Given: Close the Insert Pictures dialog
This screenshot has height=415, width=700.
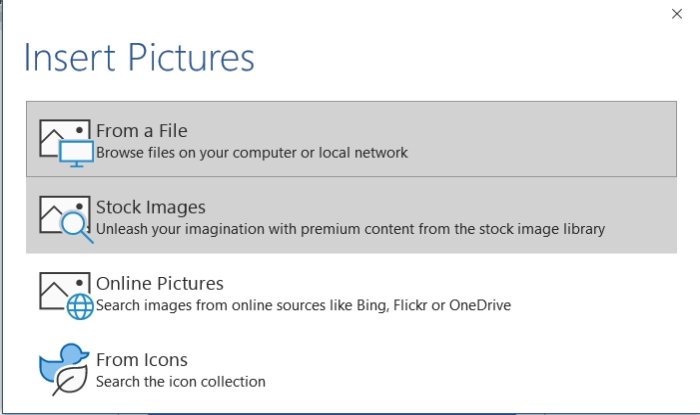Looking at the screenshot, I should 677,13.
